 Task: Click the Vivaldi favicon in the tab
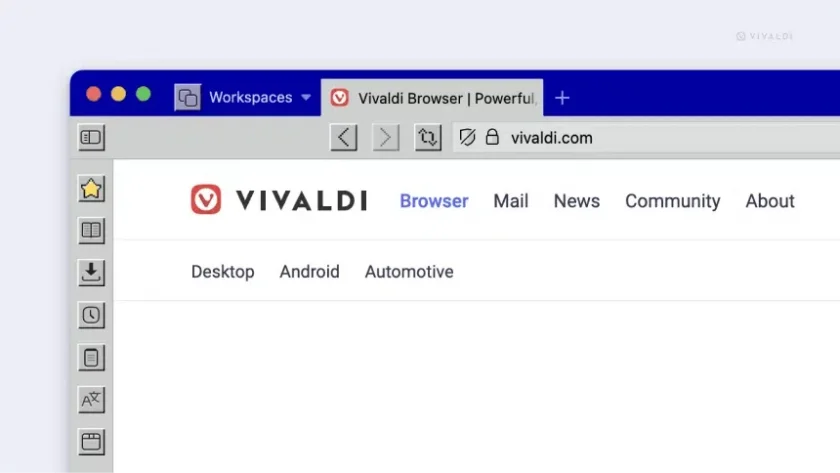(340, 98)
